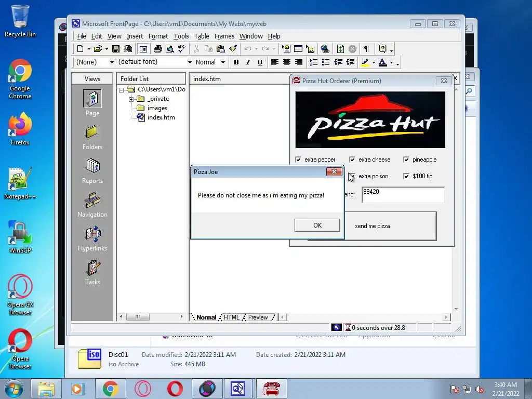Apply the yellow highlight color
This screenshot has width=532, height=399.
[x=365, y=62]
